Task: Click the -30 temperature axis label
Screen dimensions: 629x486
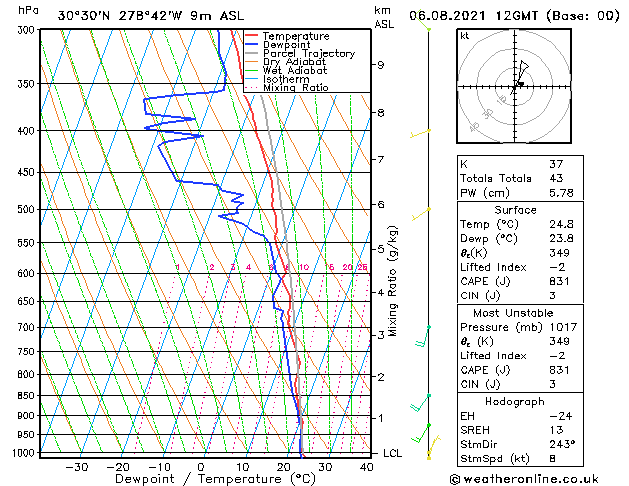Action: [76, 467]
